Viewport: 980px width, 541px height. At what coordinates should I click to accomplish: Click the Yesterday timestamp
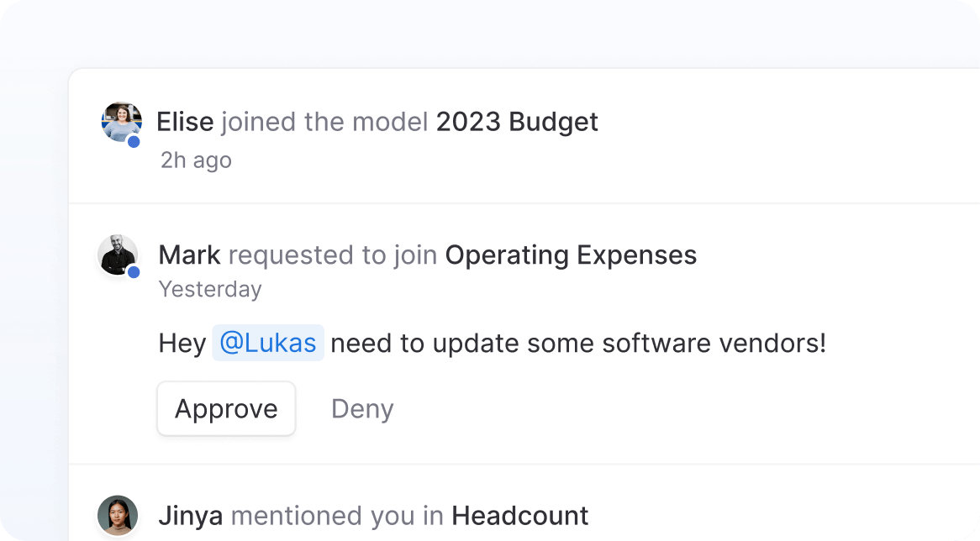tap(210, 289)
